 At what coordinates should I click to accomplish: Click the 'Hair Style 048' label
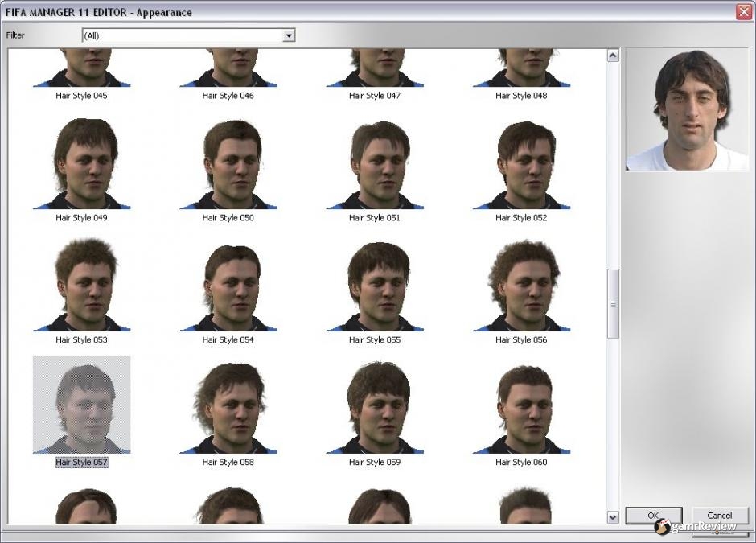pyautogui.click(x=521, y=96)
